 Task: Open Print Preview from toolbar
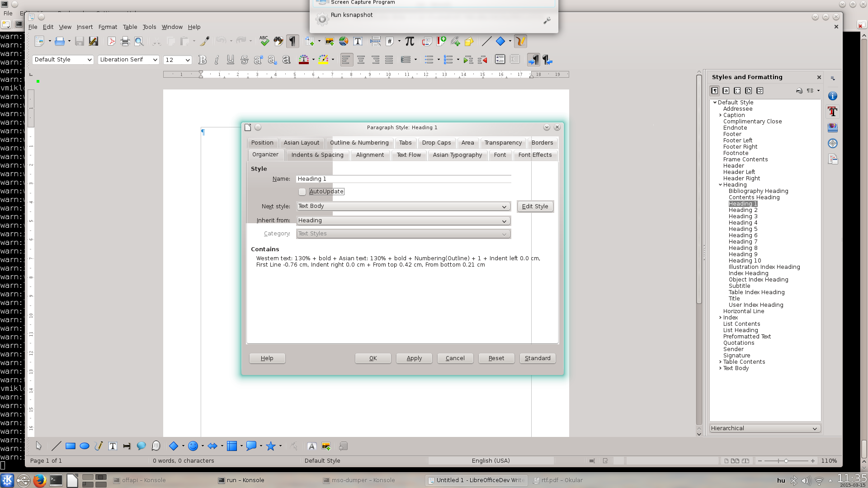pos(139,42)
